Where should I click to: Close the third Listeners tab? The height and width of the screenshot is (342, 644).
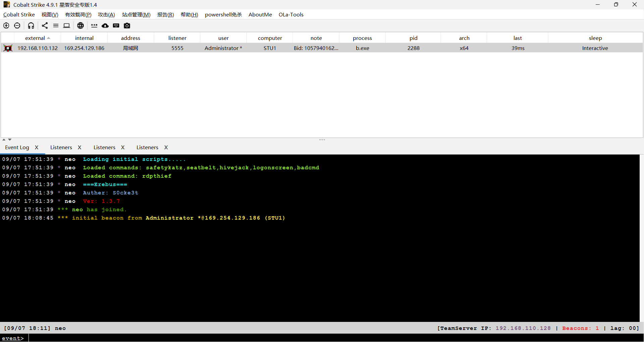[x=166, y=148]
